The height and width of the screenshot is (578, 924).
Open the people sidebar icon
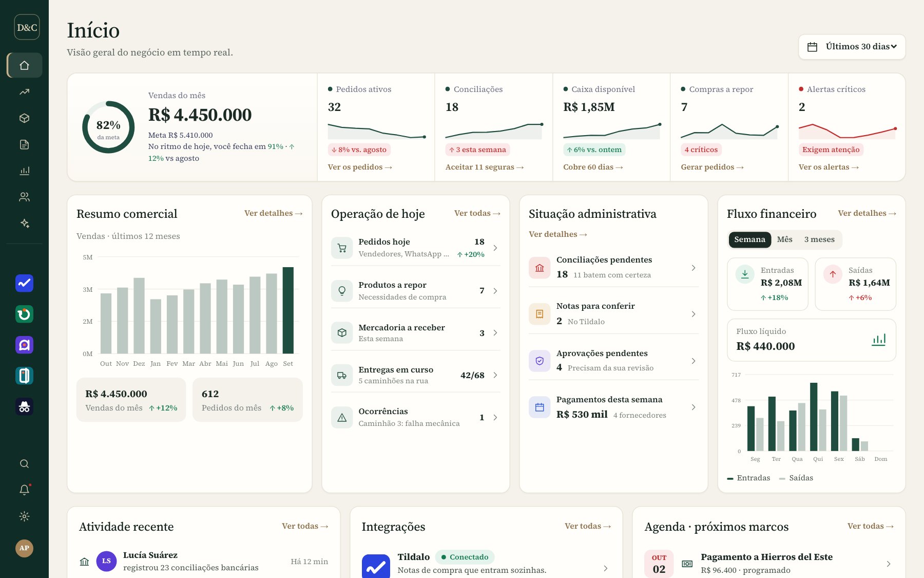[x=24, y=197]
